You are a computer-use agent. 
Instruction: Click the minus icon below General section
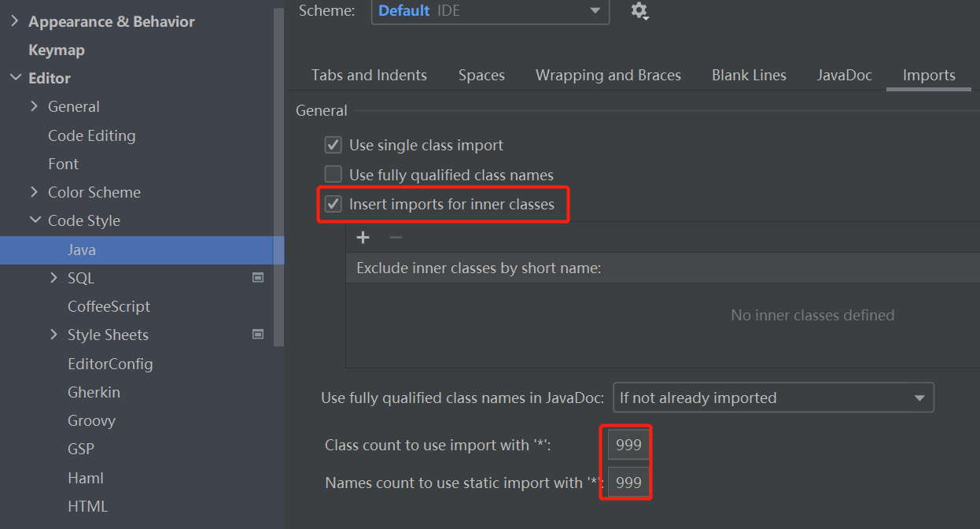(x=395, y=237)
